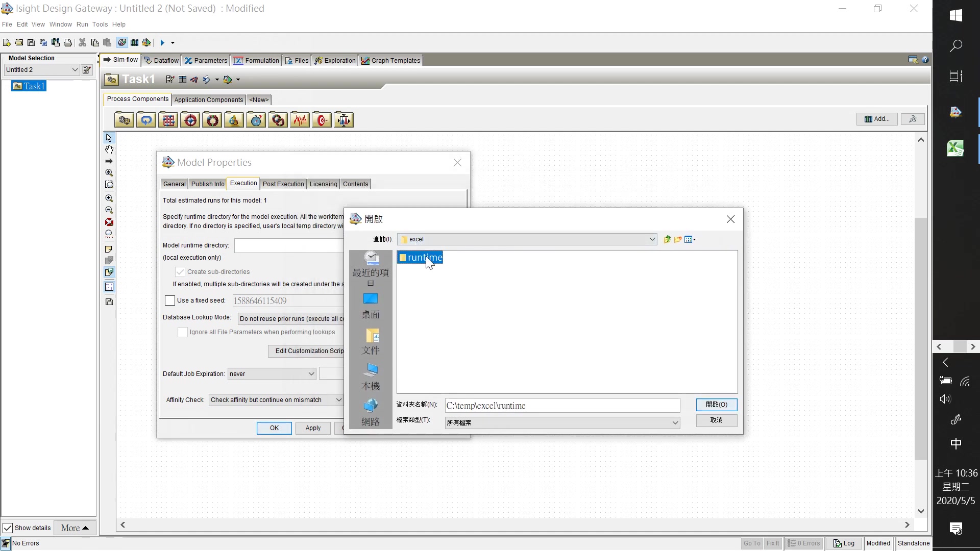Switch to the Dataflow tab
The width and height of the screenshot is (980, 551).
pos(161,60)
